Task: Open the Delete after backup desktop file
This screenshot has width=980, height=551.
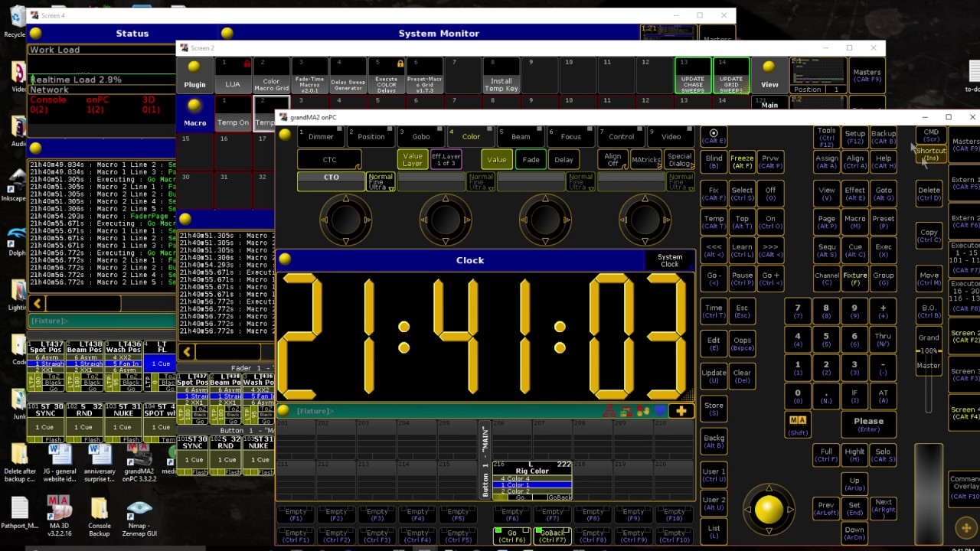Action: [x=20, y=463]
